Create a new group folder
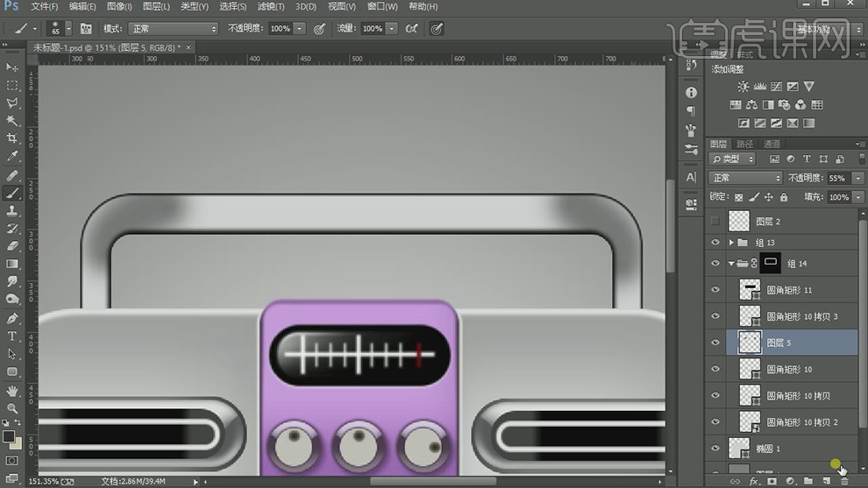This screenshot has height=488, width=868. (x=808, y=481)
